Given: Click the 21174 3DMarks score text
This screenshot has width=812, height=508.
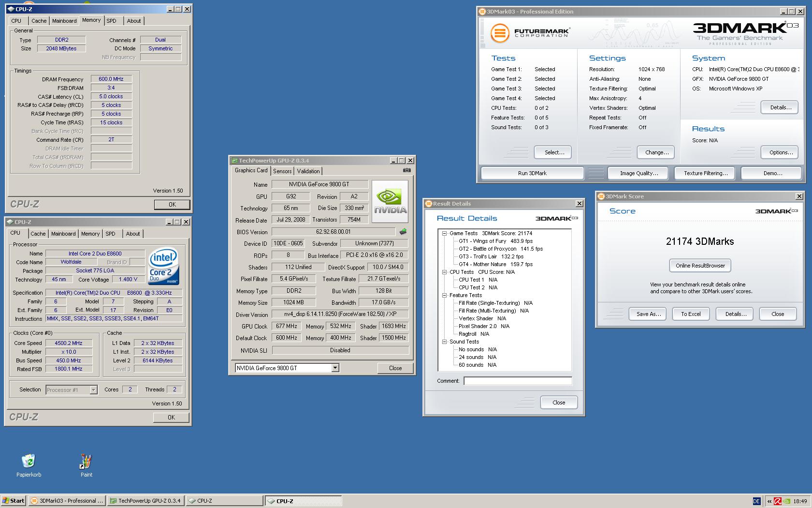Looking at the screenshot, I should [x=700, y=241].
